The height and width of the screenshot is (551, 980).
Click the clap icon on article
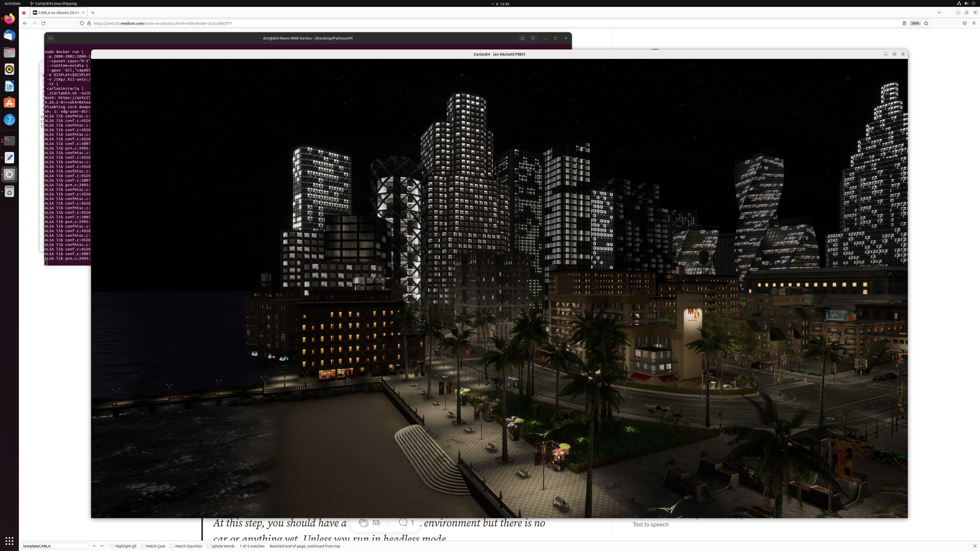click(x=364, y=522)
